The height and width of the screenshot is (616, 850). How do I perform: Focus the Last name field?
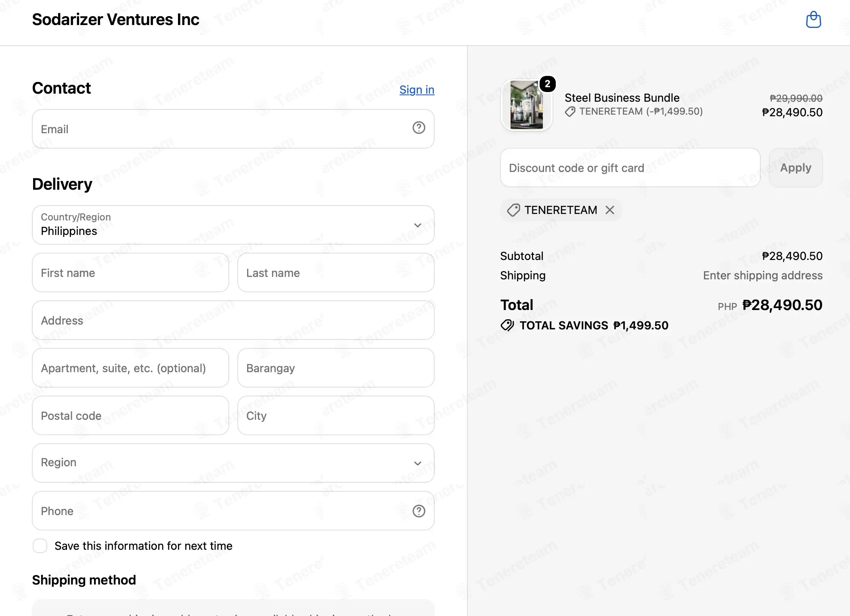tap(336, 272)
